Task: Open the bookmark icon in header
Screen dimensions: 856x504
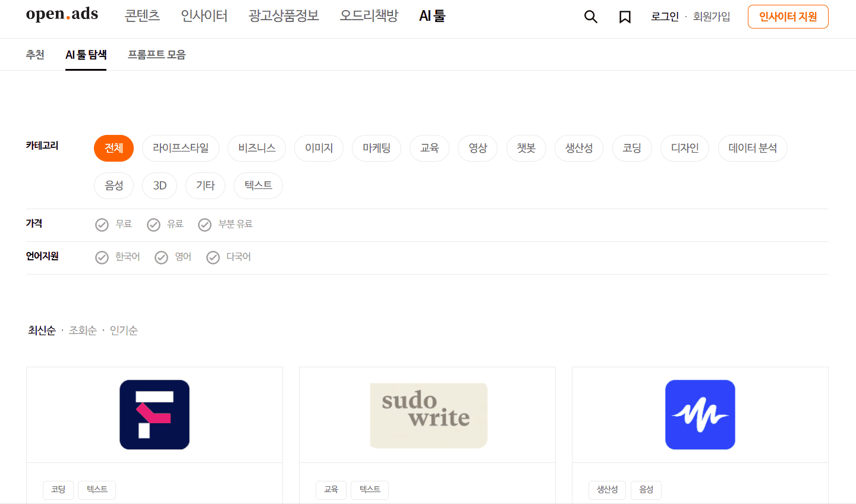Action: pos(625,17)
